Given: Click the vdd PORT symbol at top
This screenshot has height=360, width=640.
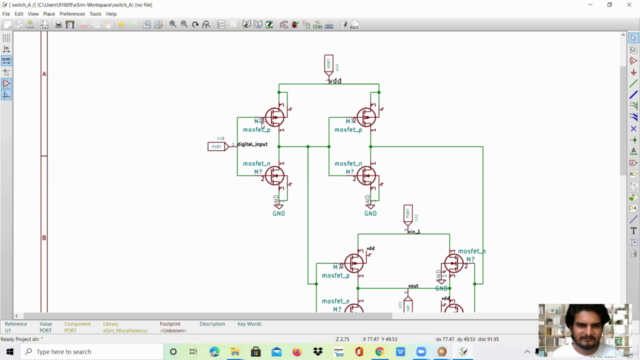Looking at the screenshot, I should (x=329, y=64).
